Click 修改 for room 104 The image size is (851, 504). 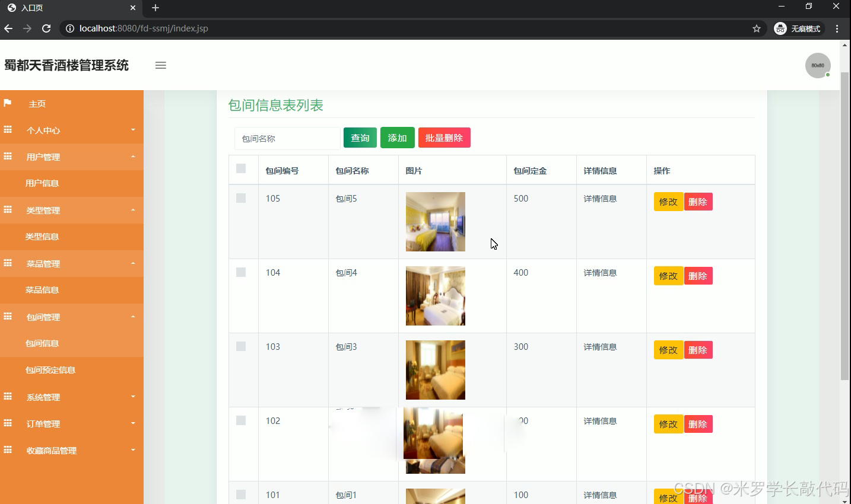coord(669,276)
